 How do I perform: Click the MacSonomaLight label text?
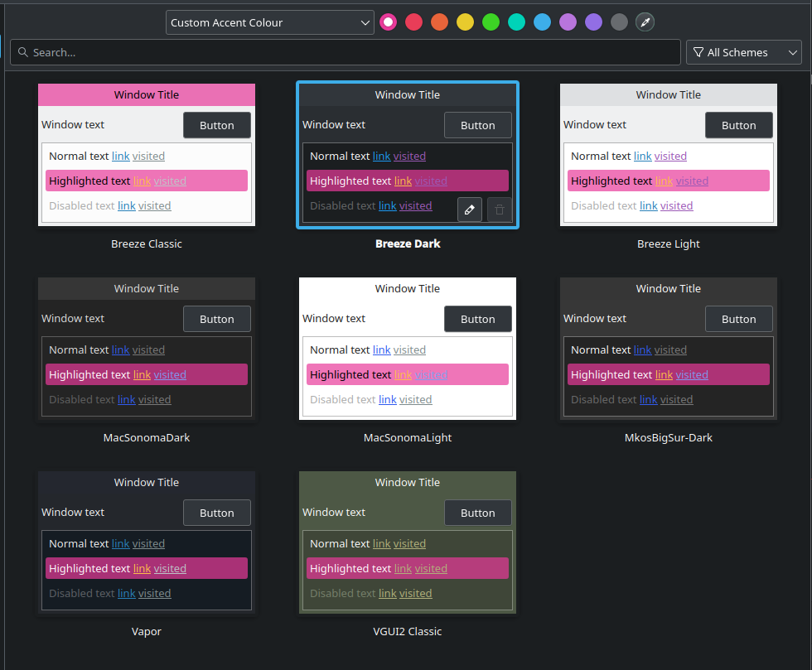pos(408,437)
